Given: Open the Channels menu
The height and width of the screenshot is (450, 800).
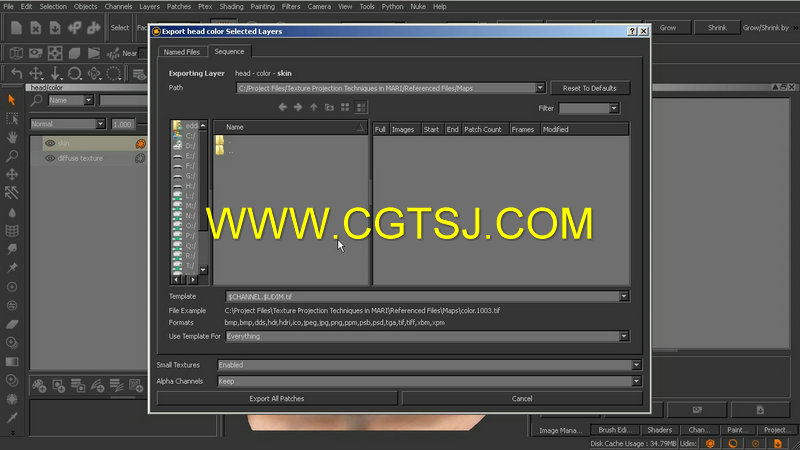Looking at the screenshot, I should pos(118,7).
